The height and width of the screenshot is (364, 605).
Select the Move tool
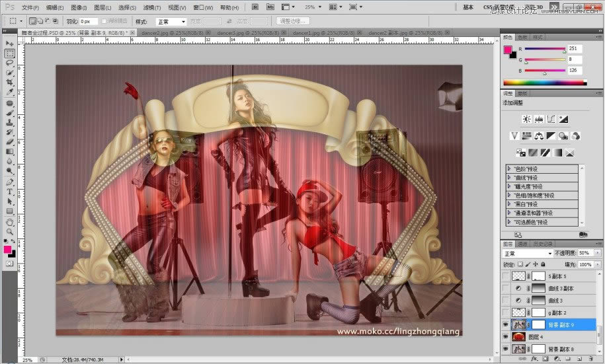coord(10,44)
